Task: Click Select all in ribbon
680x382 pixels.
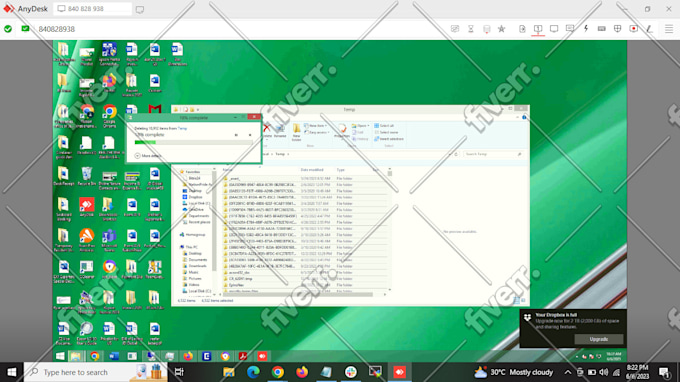Action: pyautogui.click(x=384, y=126)
